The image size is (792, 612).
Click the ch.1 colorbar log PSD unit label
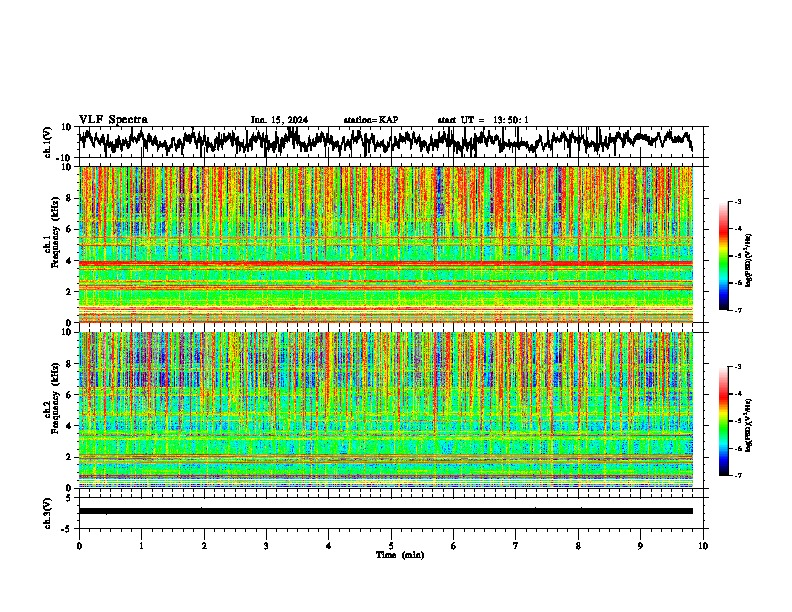pyautogui.click(x=749, y=260)
